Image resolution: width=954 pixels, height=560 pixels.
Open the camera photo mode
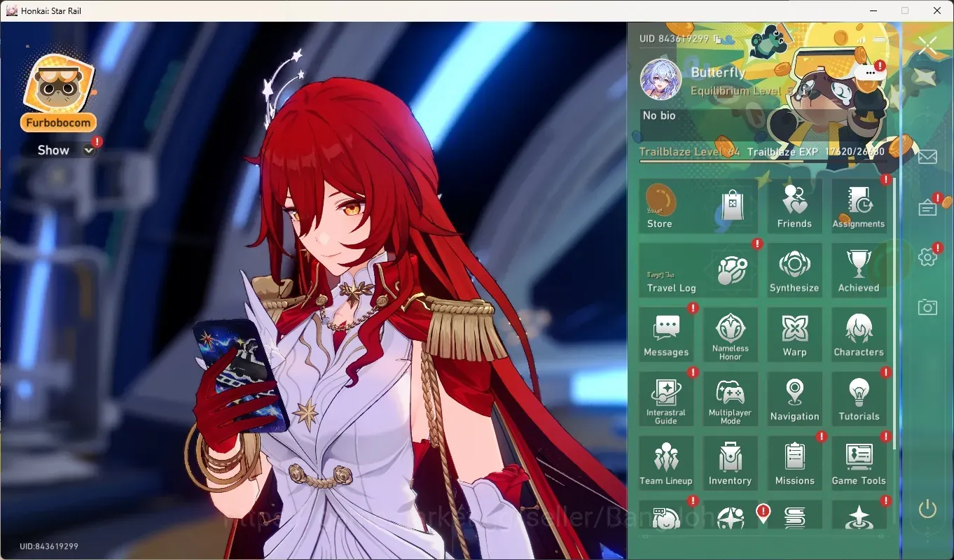pos(927,307)
